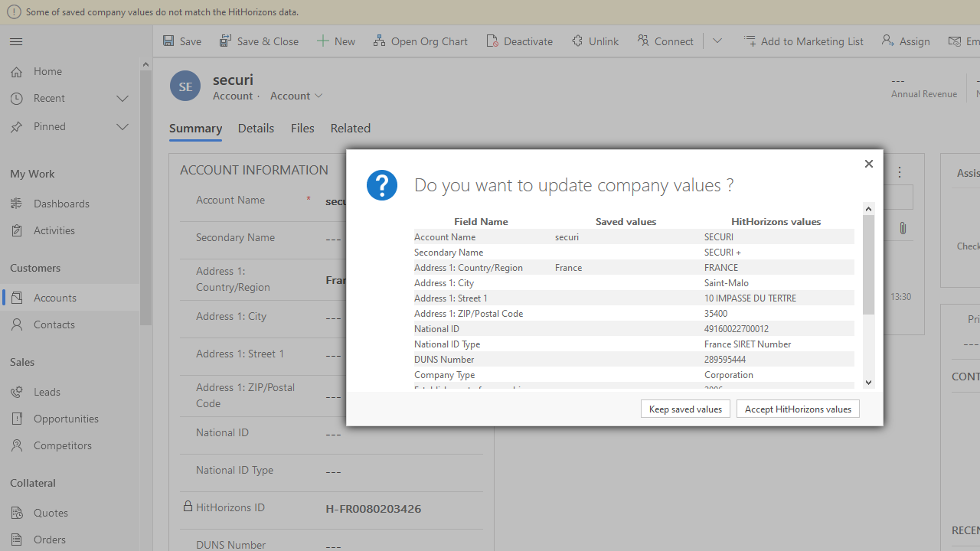The width and height of the screenshot is (980, 551).
Task: Click the Assign toolbar button
Action: point(906,41)
